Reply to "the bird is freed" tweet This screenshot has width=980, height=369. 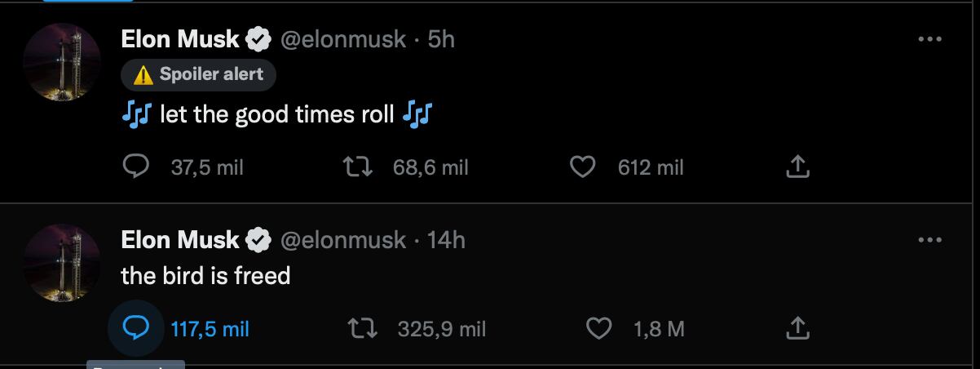pos(134,329)
